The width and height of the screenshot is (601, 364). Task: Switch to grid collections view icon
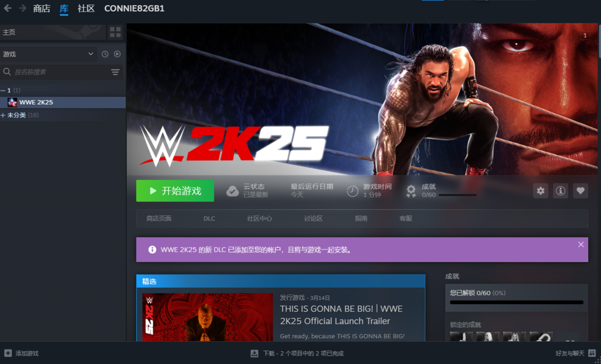pos(115,32)
